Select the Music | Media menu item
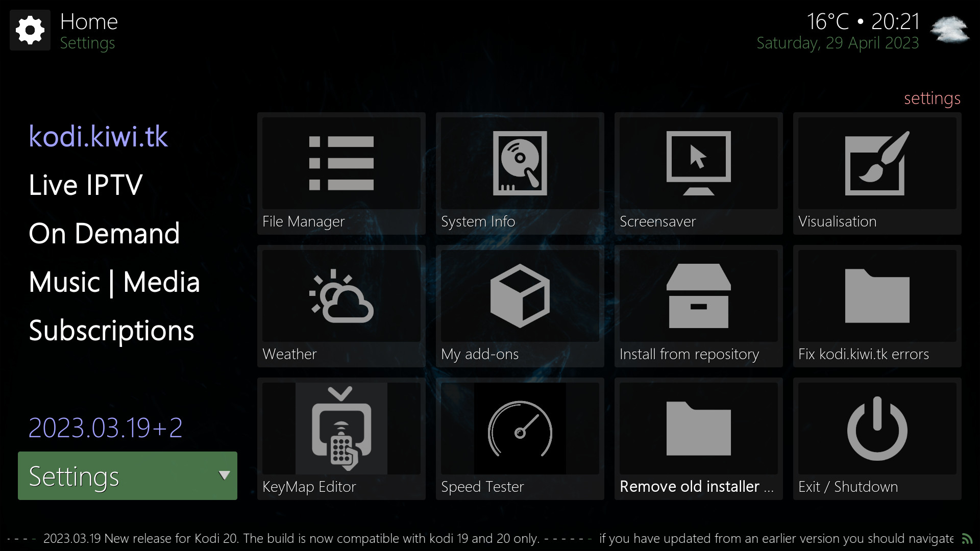The image size is (980, 551). click(x=114, y=282)
